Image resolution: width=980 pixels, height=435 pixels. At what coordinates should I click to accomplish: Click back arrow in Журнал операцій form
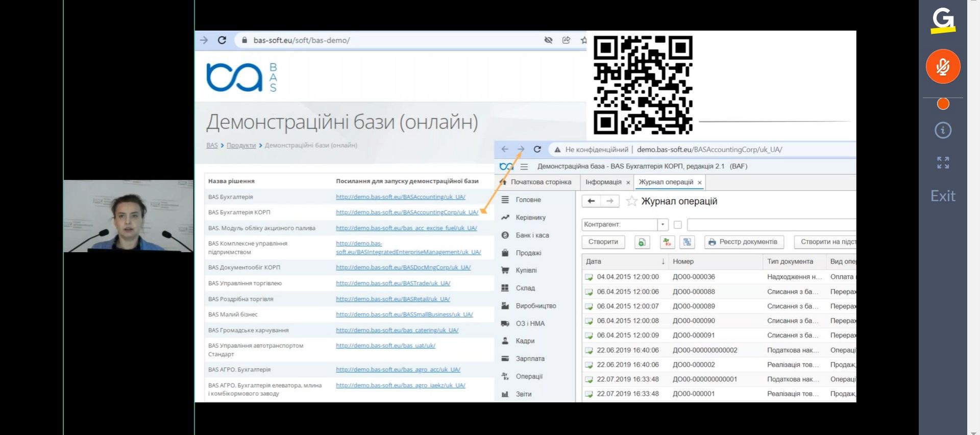tap(591, 201)
